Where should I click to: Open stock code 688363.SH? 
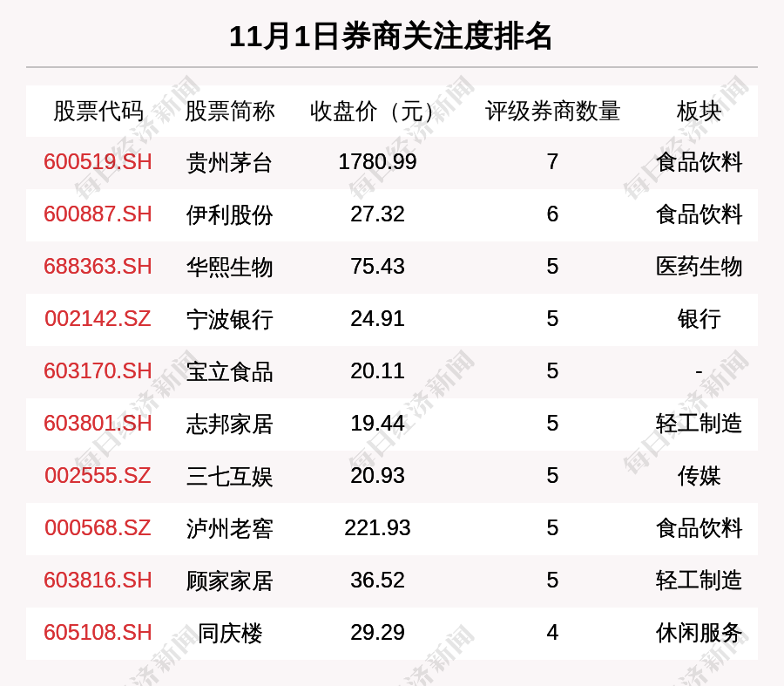[98, 266]
